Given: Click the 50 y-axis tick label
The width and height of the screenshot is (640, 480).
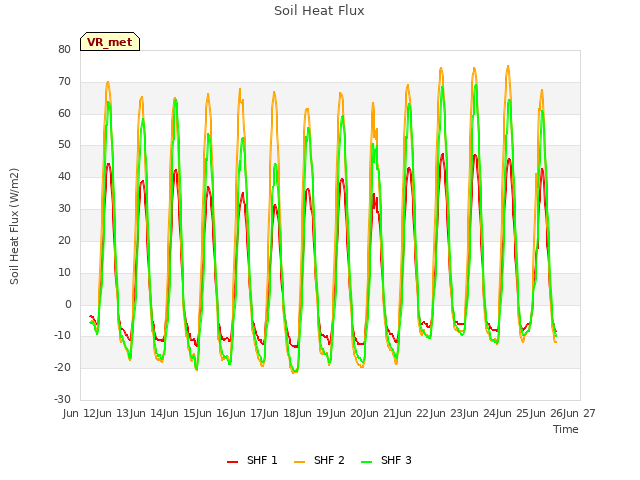Looking at the screenshot, I should click(64, 144).
